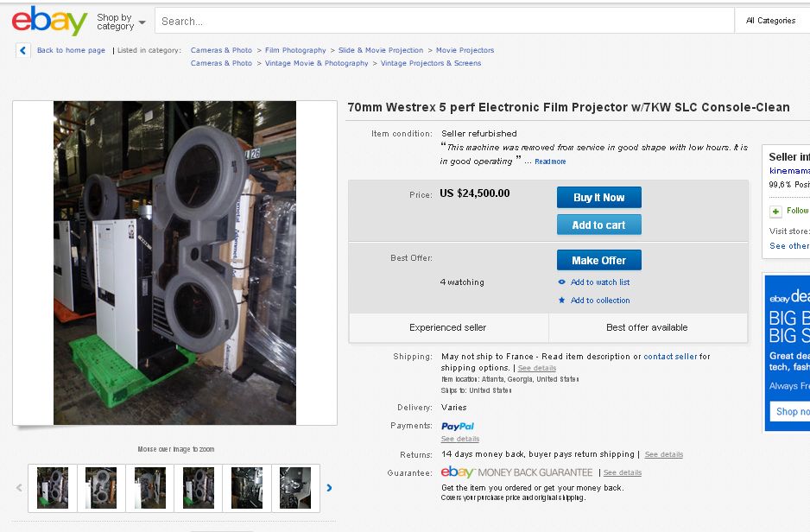Image resolution: width=810 pixels, height=532 pixels.
Task: Select the first projector thumbnail
Action: (53, 487)
